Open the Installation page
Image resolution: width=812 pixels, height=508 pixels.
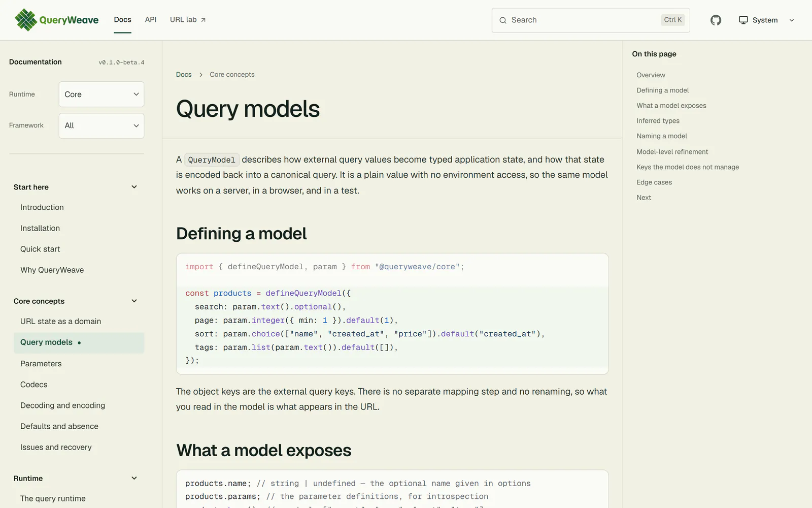40,228
